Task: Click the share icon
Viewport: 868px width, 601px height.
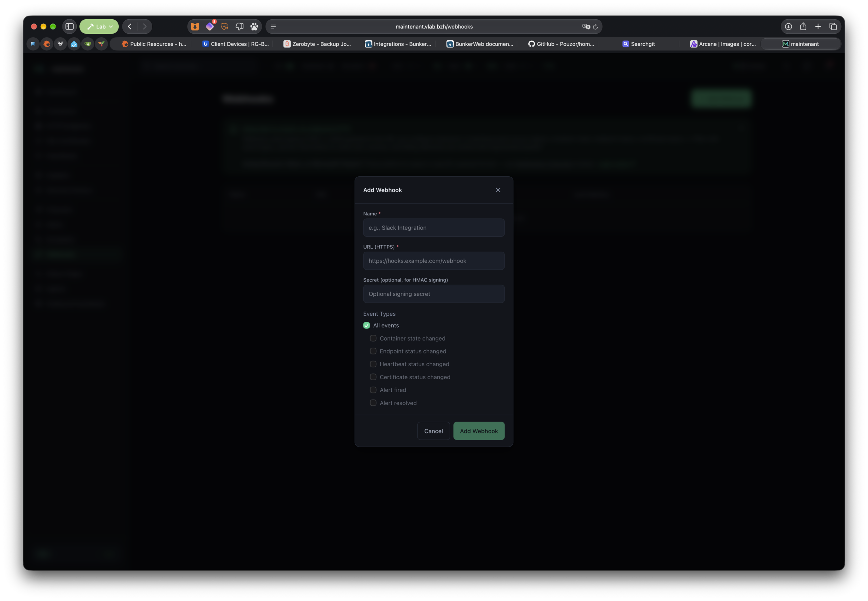Action: pos(803,26)
